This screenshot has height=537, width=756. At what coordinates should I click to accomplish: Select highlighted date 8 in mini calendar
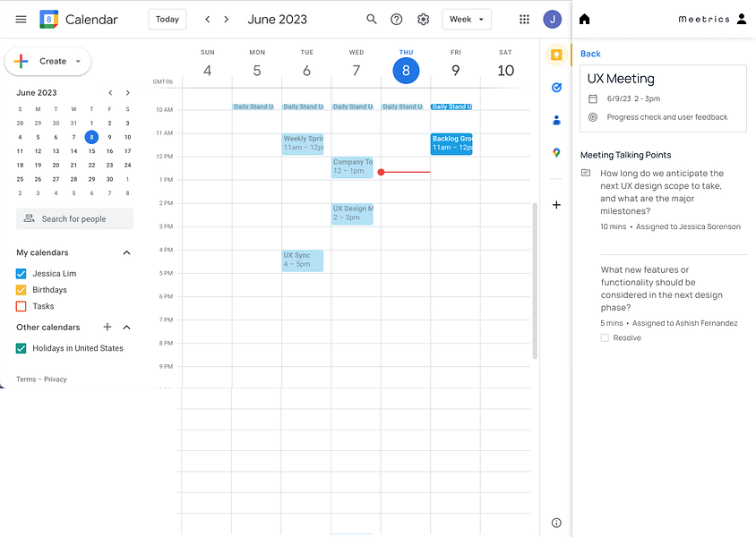point(91,137)
